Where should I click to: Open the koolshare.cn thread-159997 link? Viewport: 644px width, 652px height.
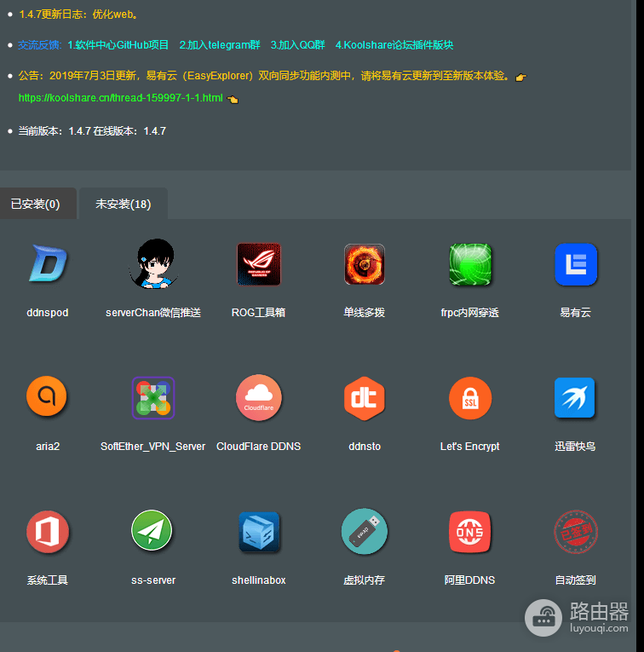[121, 98]
